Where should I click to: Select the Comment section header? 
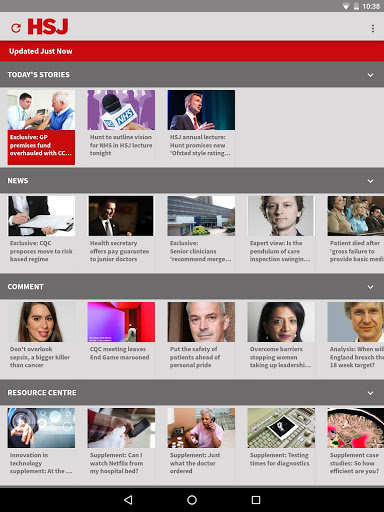click(192, 287)
